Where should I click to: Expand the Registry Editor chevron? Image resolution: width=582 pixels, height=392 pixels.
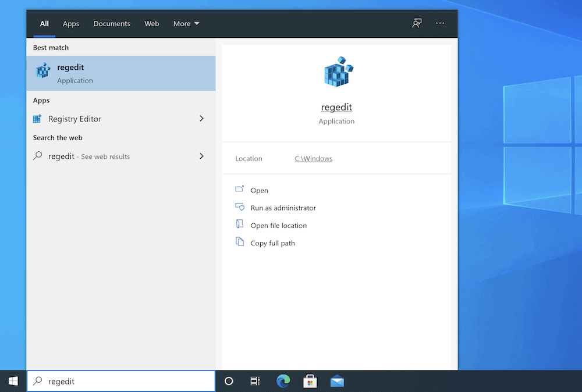point(201,119)
